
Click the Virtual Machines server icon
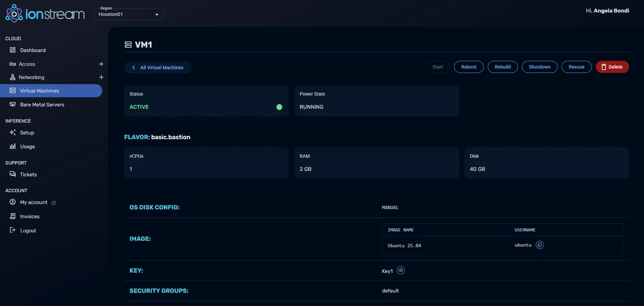point(13,91)
